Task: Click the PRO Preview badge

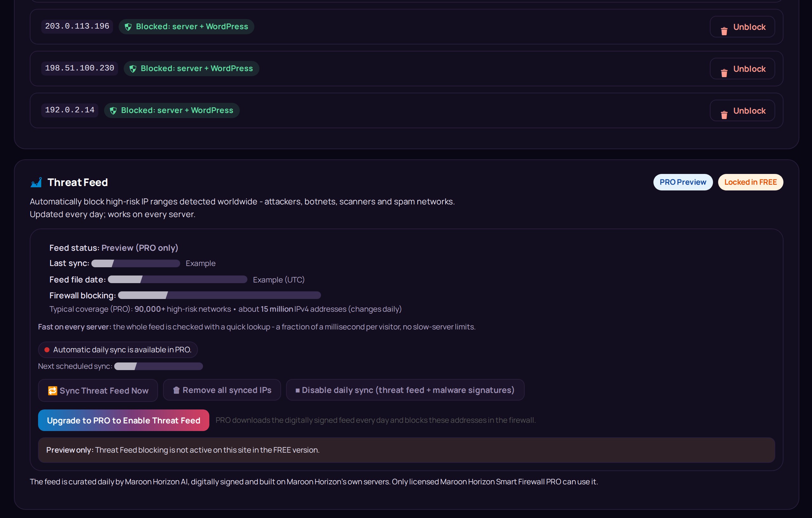Action: click(683, 182)
